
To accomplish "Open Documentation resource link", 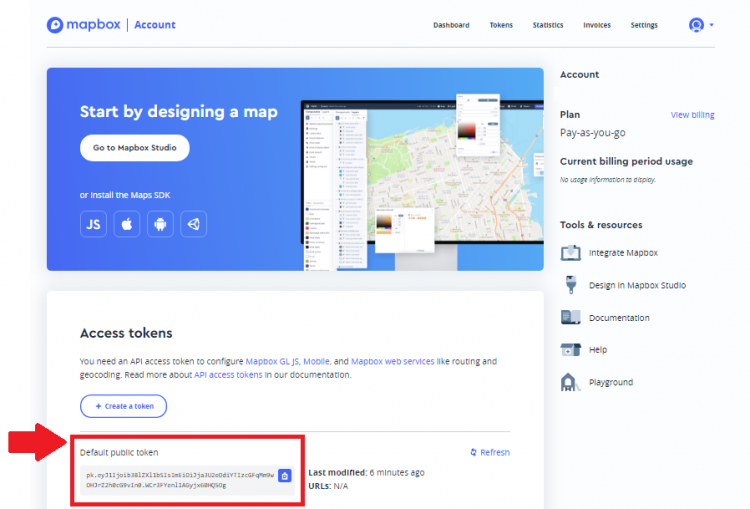I will pyautogui.click(x=619, y=318).
